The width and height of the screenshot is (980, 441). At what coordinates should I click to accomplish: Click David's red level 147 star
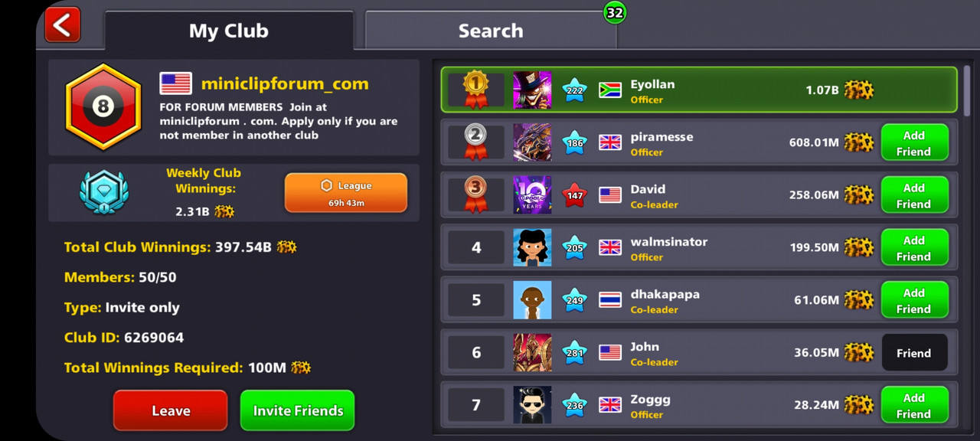(x=575, y=194)
